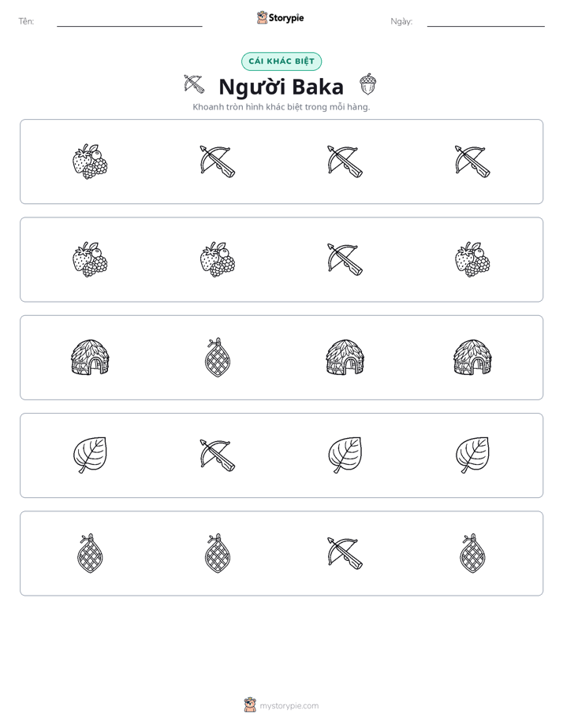This screenshot has height=728, width=563.
Task: Click the footer bear mascot icon
Action: [x=250, y=705]
